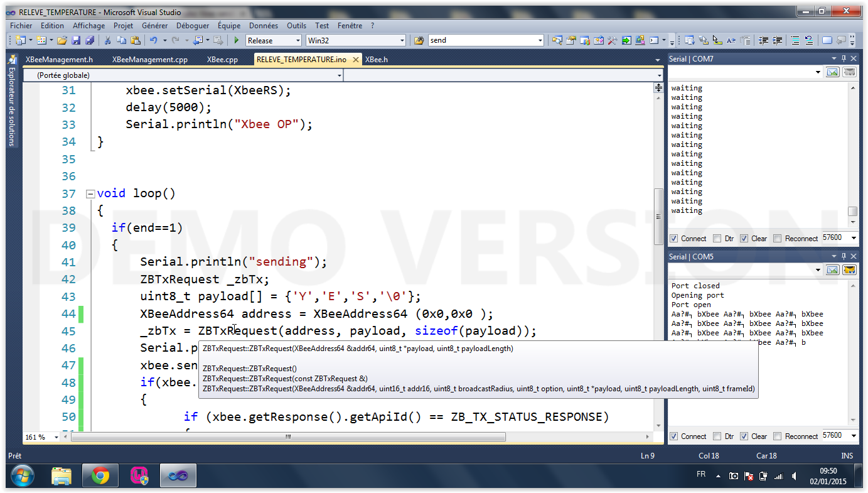Click the COM5 serial message input field

tap(746, 270)
